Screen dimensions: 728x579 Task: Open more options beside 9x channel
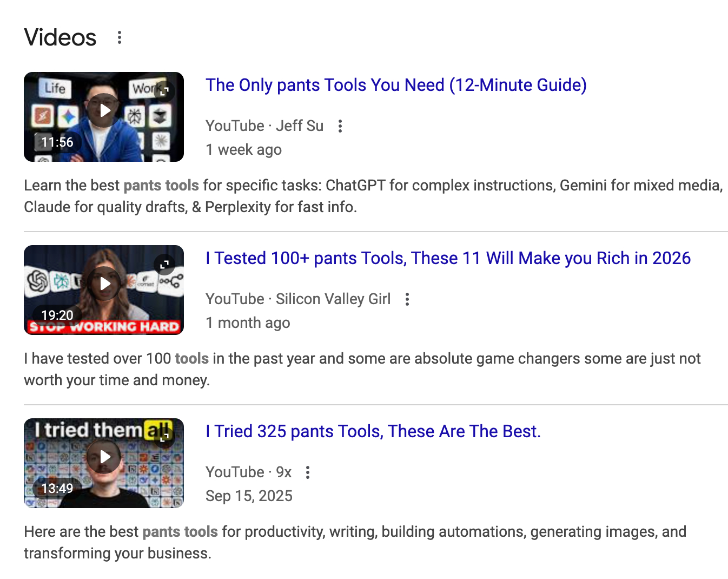pos(308,472)
